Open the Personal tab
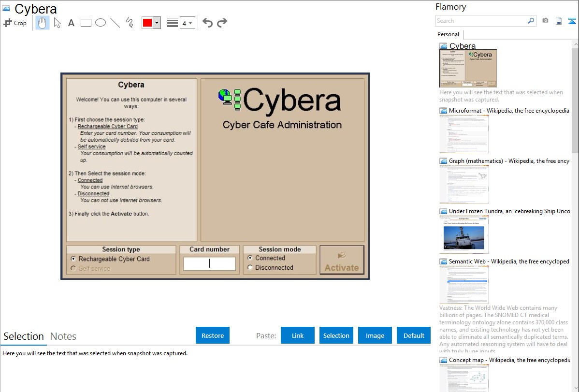This screenshot has width=579, height=392. (448, 34)
